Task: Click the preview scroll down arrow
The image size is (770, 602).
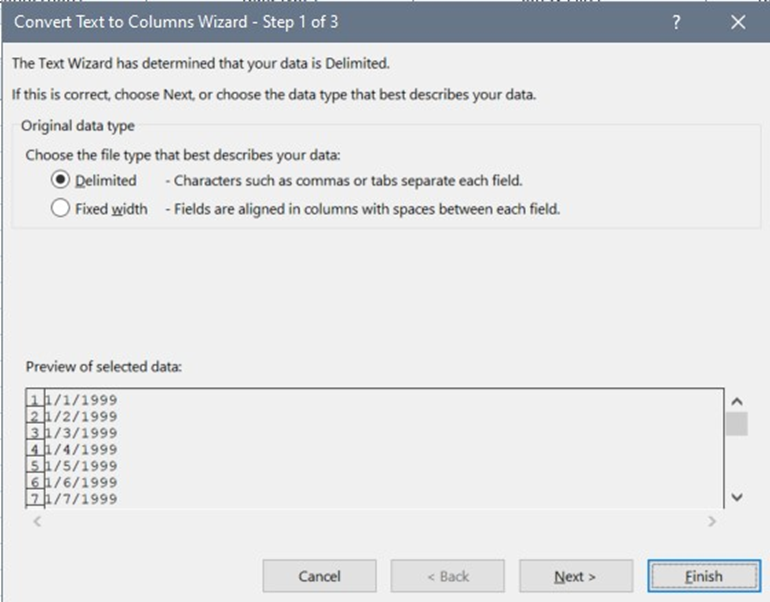Action: tap(737, 496)
